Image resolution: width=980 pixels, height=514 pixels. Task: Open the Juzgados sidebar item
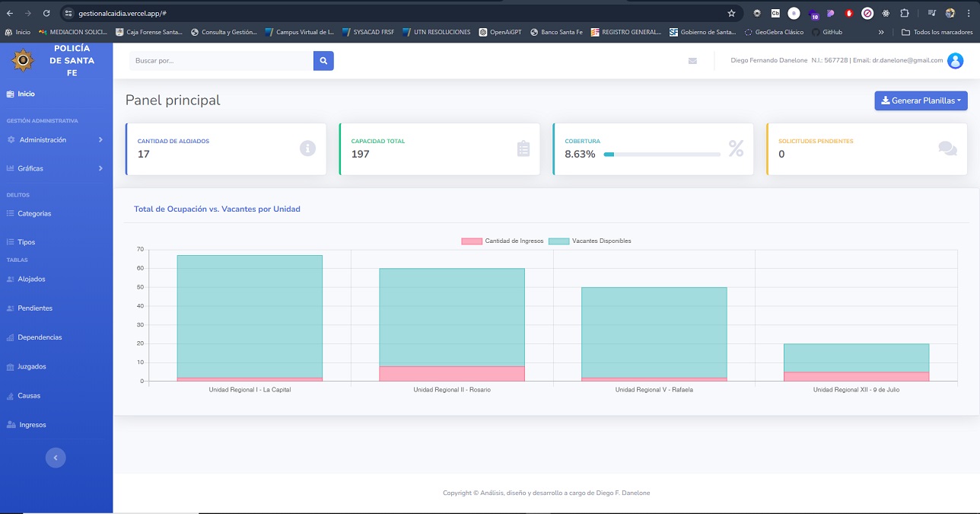coord(31,367)
